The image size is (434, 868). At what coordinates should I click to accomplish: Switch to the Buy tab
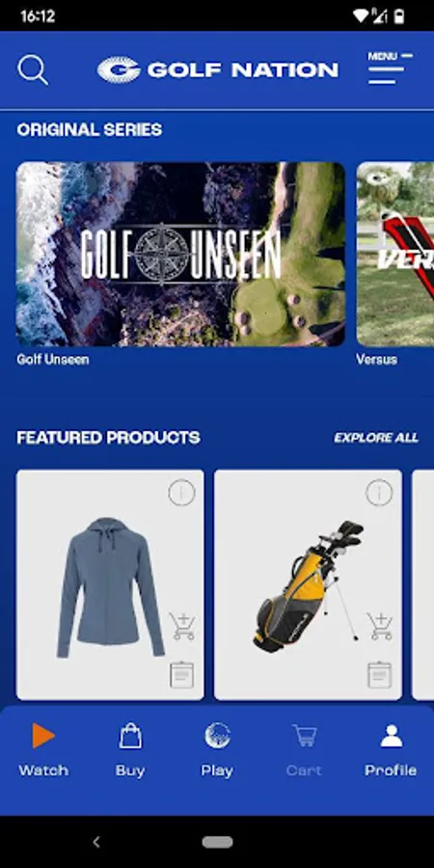(x=130, y=750)
